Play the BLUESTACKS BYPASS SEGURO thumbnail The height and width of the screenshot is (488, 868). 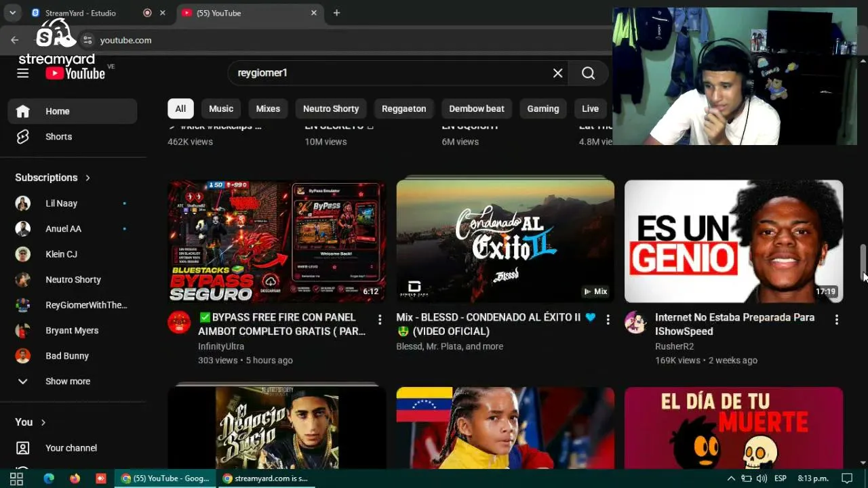(x=277, y=241)
